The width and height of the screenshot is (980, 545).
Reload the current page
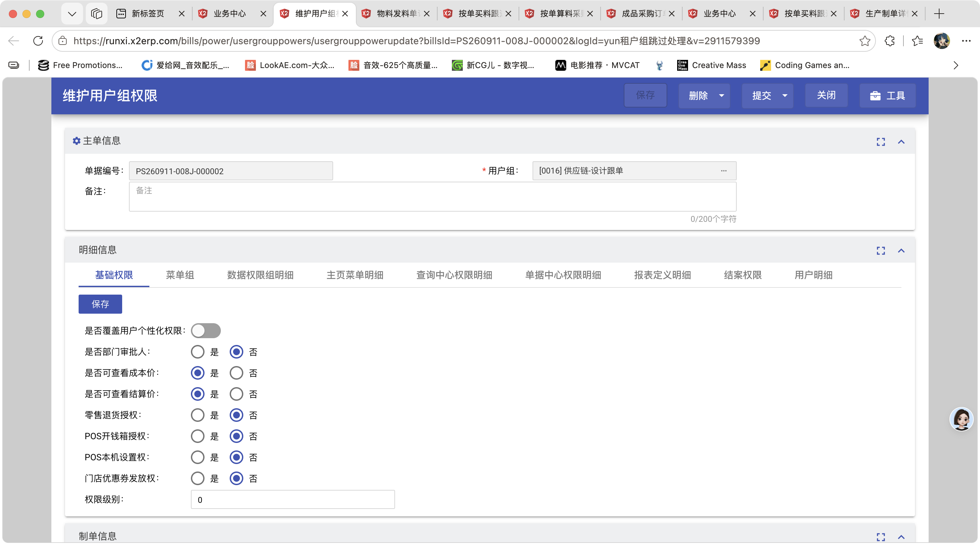tap(38, 41)
